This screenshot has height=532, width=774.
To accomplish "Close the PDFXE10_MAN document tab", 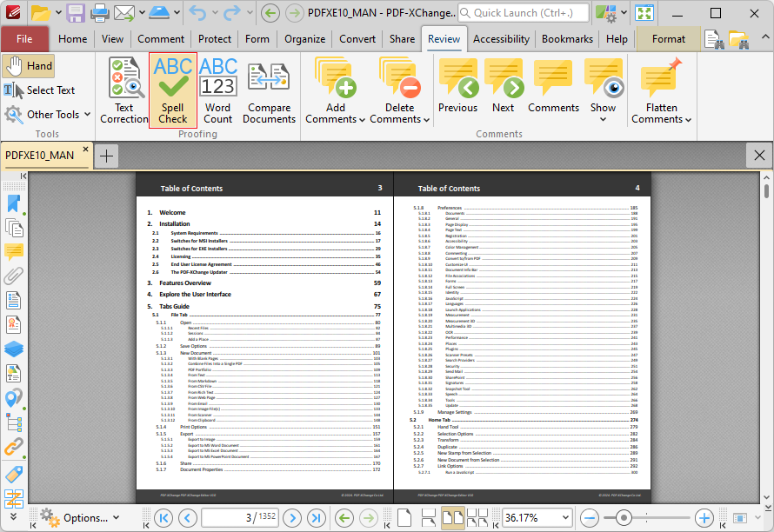I will point(85,149).
